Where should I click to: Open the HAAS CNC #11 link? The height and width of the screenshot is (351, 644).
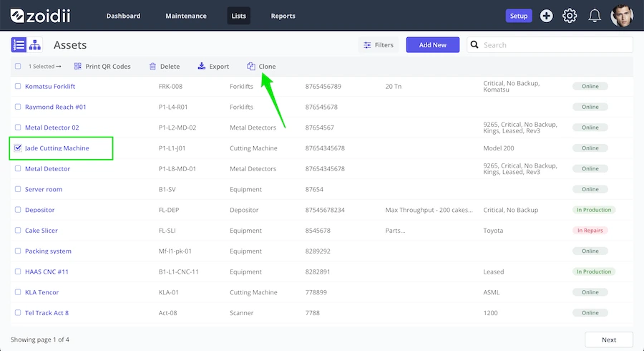47,271
